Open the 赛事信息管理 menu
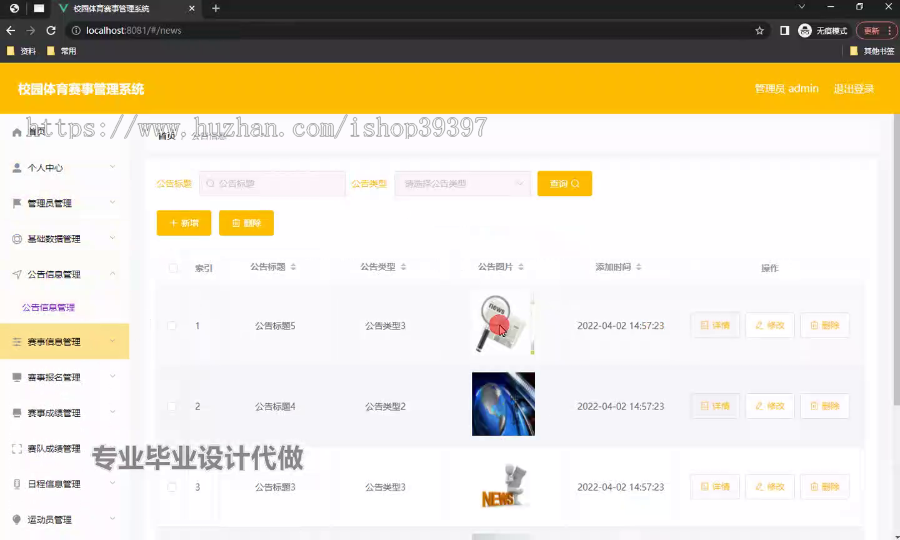The height and width of the screenshot is (540, 900). click(64, 341)
